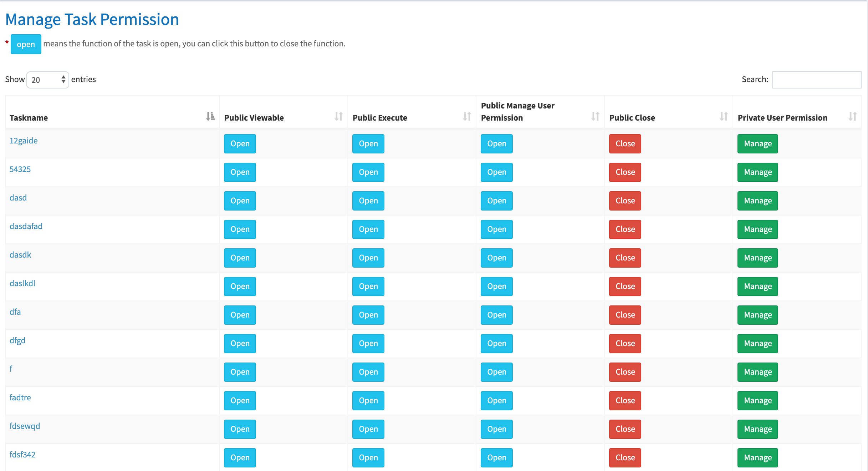Open the fadtre task link
This screenshot has width=868, height=471.
[x=20, y=397]
